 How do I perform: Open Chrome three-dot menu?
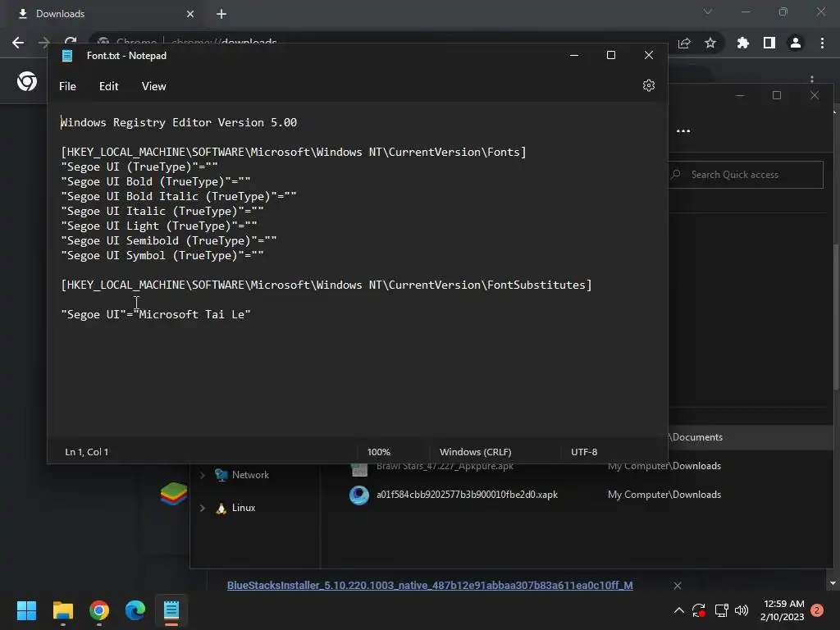tap(822, 43)
